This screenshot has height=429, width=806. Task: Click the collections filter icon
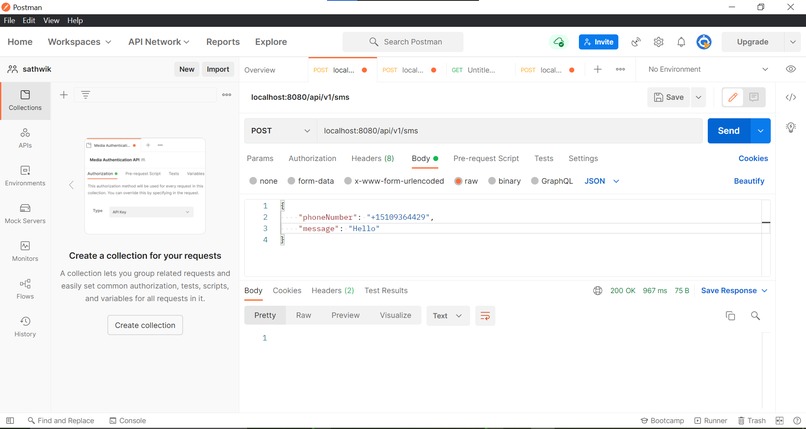click(85, 95)
